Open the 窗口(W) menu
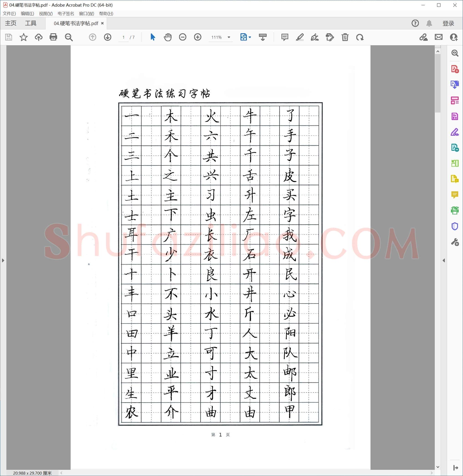463x476 pixels. click(86, 14)
